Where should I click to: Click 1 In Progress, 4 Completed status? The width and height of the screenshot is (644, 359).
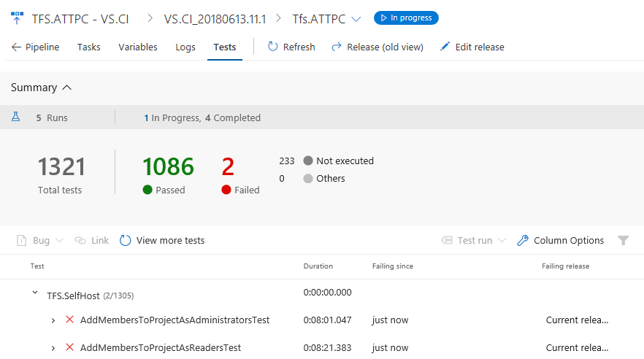point(202,117)
